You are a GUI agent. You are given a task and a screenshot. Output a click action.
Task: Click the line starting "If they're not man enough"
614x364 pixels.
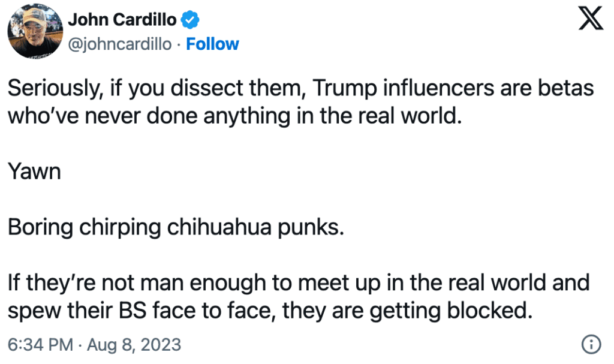(x=298, y=284)
